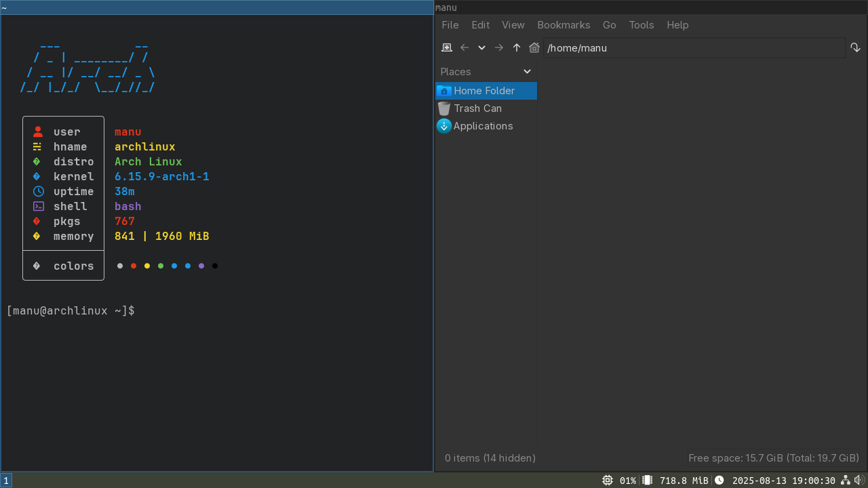
Task: Select Applications in Places sidebar
Action: point(483,126)
